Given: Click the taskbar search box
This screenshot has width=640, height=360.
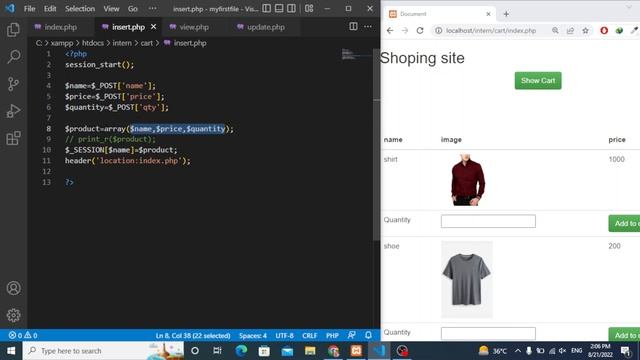Looking at the screenshot, I should click(x=103, y=351).
